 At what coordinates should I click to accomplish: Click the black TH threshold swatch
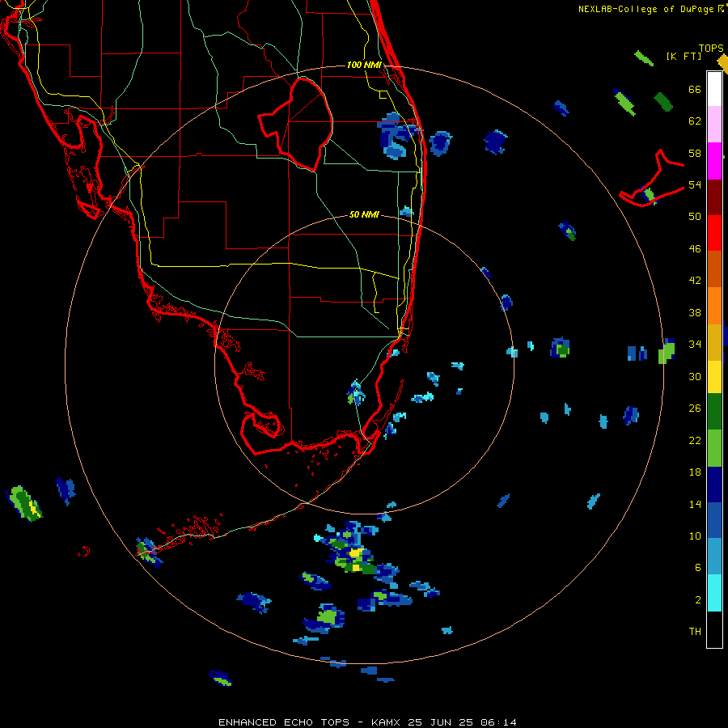point(714,629)
